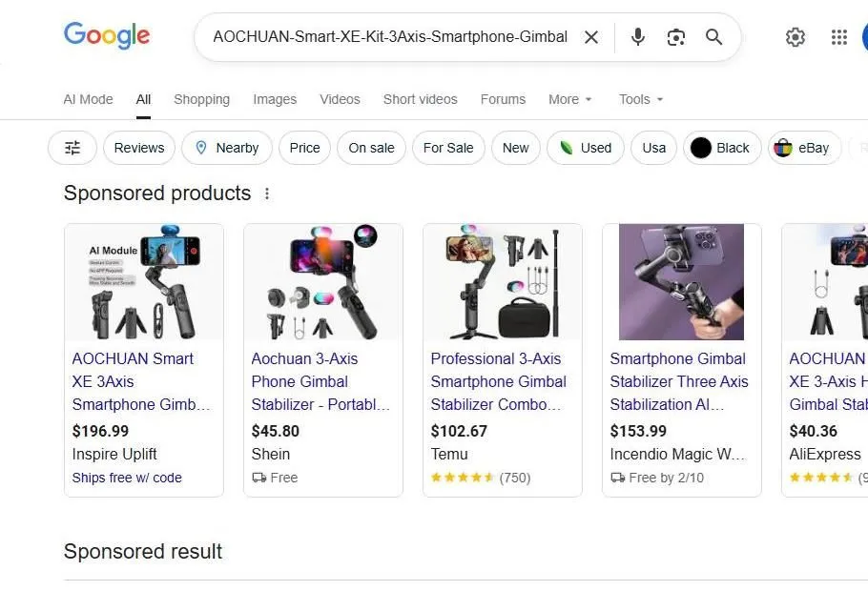Apply the Used condition filter chip
The width and height of the screenshot is (868, 591).
pos(585,148)
